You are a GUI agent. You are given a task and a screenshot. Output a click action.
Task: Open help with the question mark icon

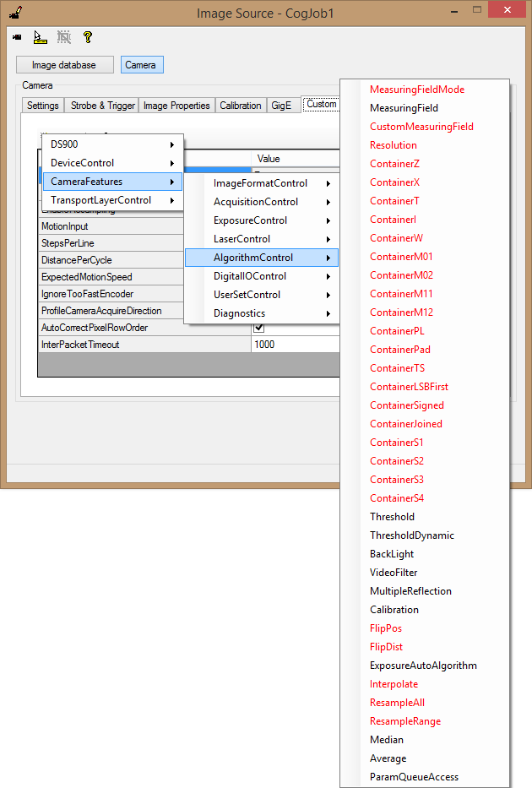(x=87, y=37)
